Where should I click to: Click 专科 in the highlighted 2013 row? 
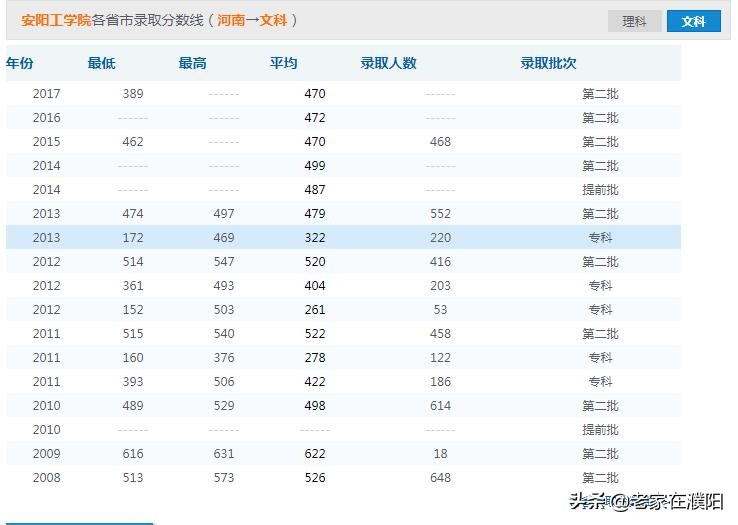click(600, 238)
